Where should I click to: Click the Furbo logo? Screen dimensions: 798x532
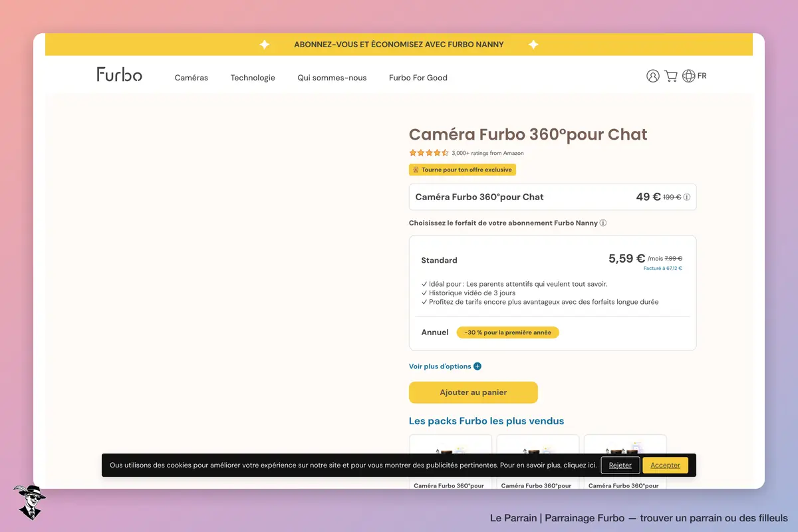click(120, 74)
